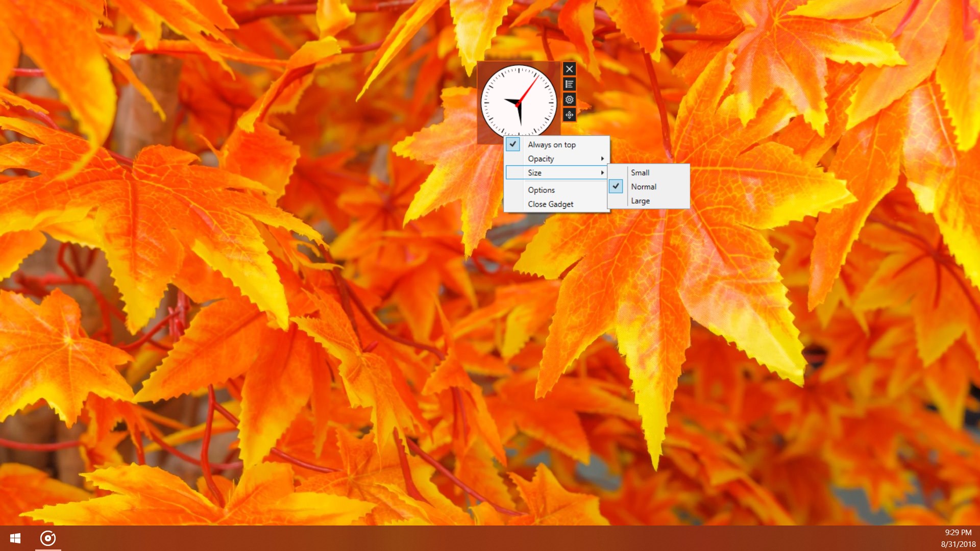Choose Large gadget size
This screenshot has width=980, height=551.
pyautogui.click(x=640, y=201)
